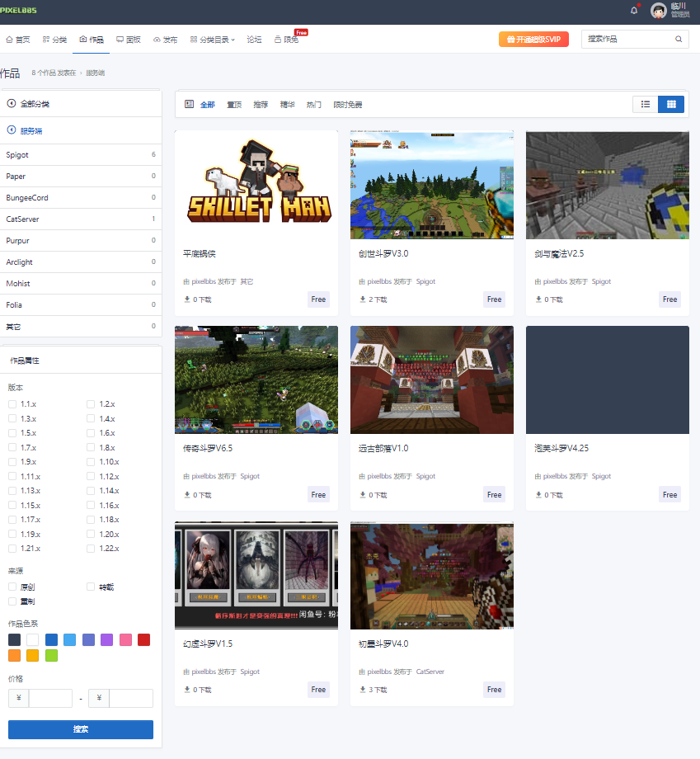Select the Spigot category row

(x=81, y=155)
